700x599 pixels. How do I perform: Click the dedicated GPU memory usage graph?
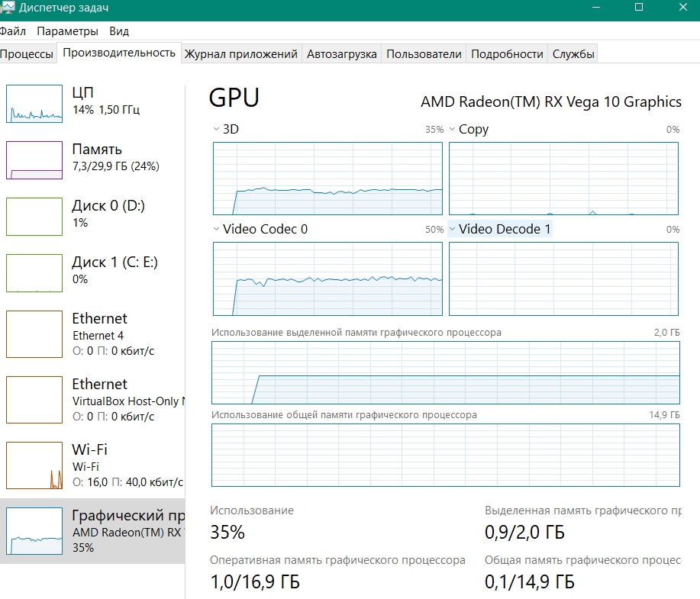(445, 372)
